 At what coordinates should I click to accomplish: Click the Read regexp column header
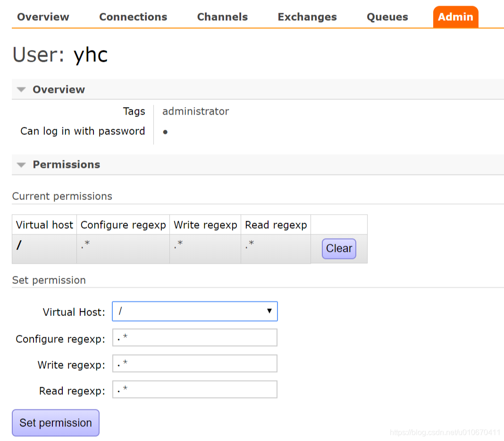pyautogui.click(x=276, y=225)
